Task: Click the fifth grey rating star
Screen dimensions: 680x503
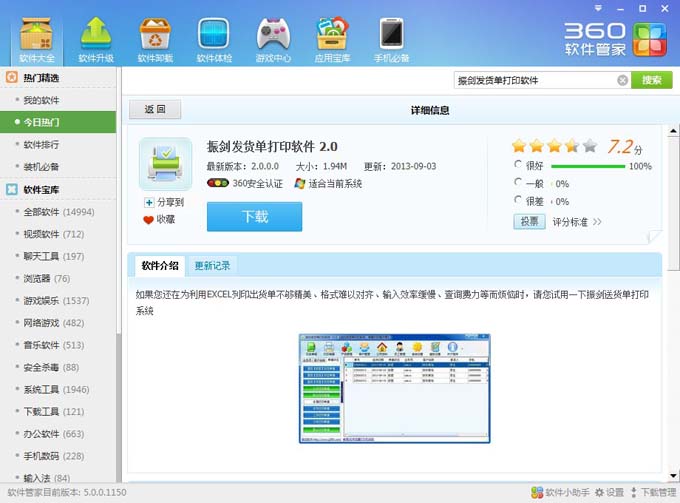Action: pyautogui.click(x=590, y=146)
